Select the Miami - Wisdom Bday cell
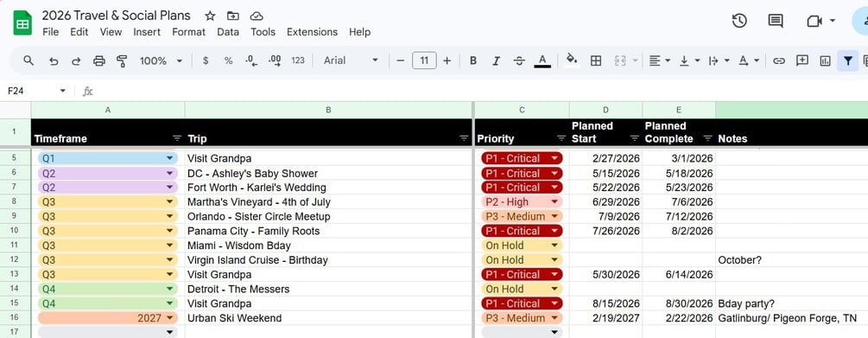The image size is (868, 338). click(329, 246)
